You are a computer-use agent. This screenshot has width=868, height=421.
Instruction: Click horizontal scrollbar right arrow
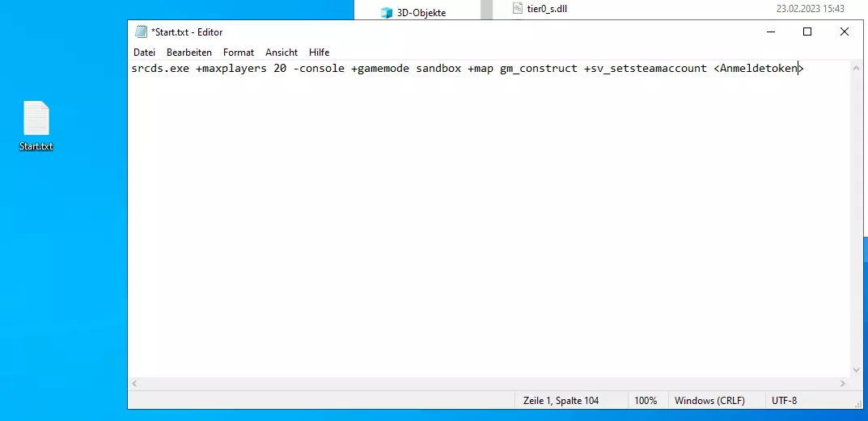843,383
